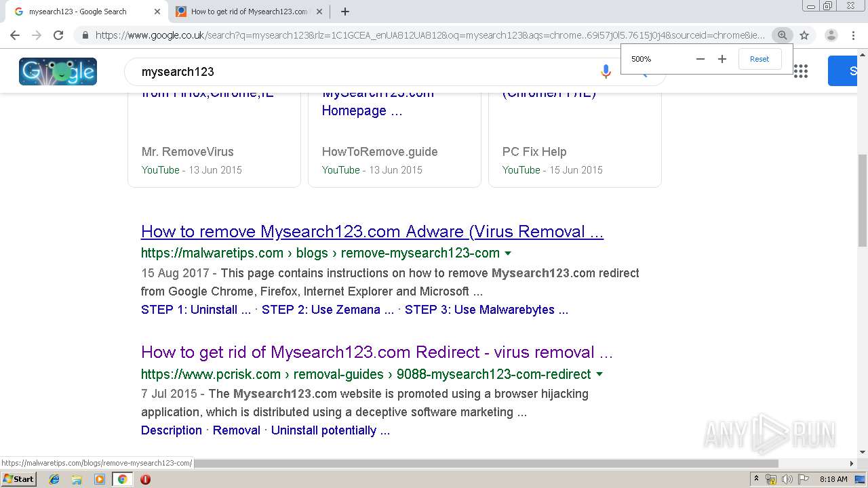Switch to the How to get rid of Mysearch123.com tab
The height and width of the screenshot is (488, 868).
tap(248, 12)
